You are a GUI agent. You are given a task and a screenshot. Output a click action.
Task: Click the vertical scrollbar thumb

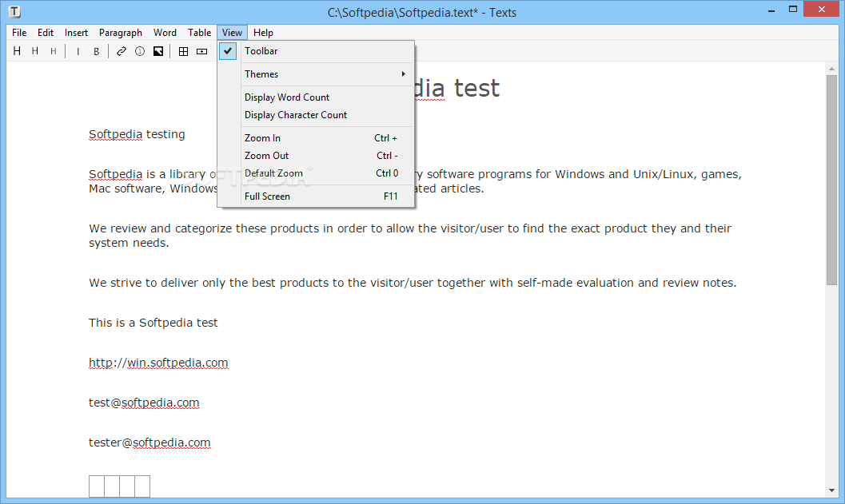point(831,180)
